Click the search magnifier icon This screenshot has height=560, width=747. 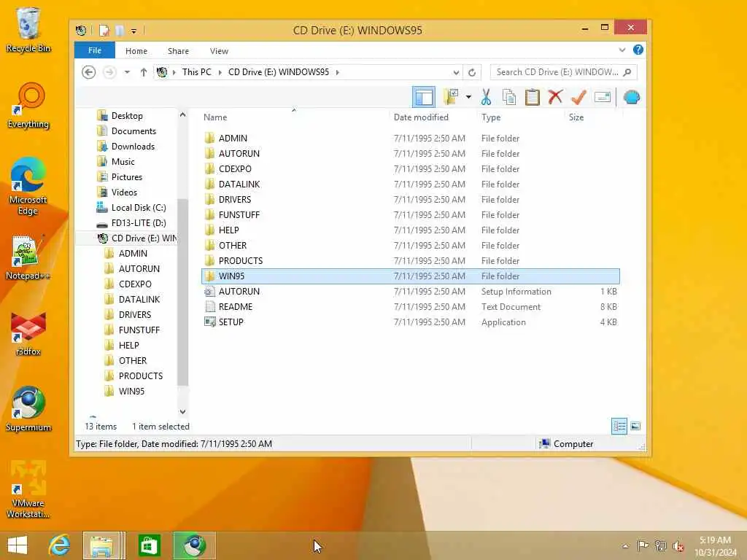click(627, 72)
